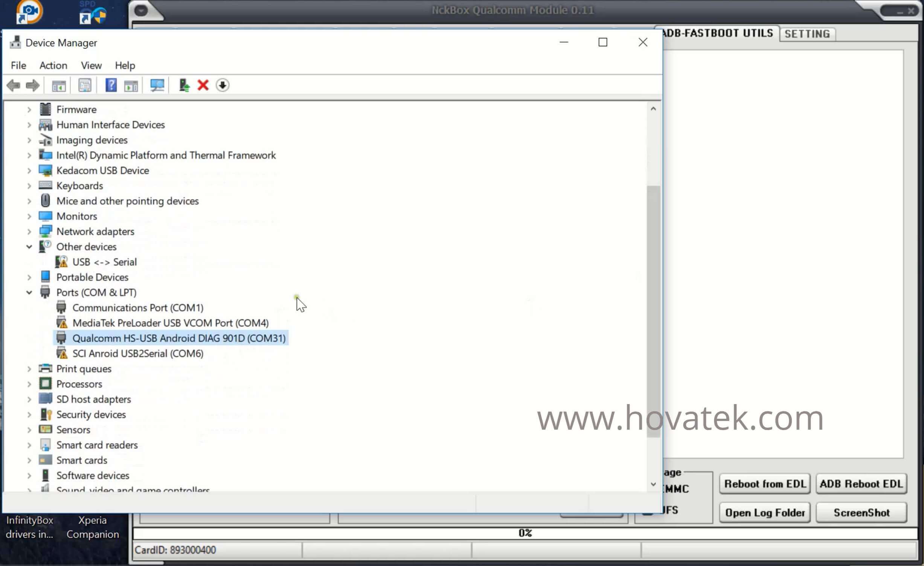Image resolution: width=924 pixels, height=566 pixels.
Task: Collapse the Ports (COM & LPT) node
Action: [29, 292]
